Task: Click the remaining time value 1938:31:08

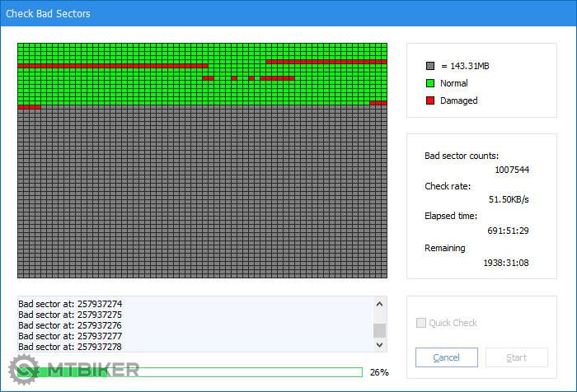Action: coord(505,263)
